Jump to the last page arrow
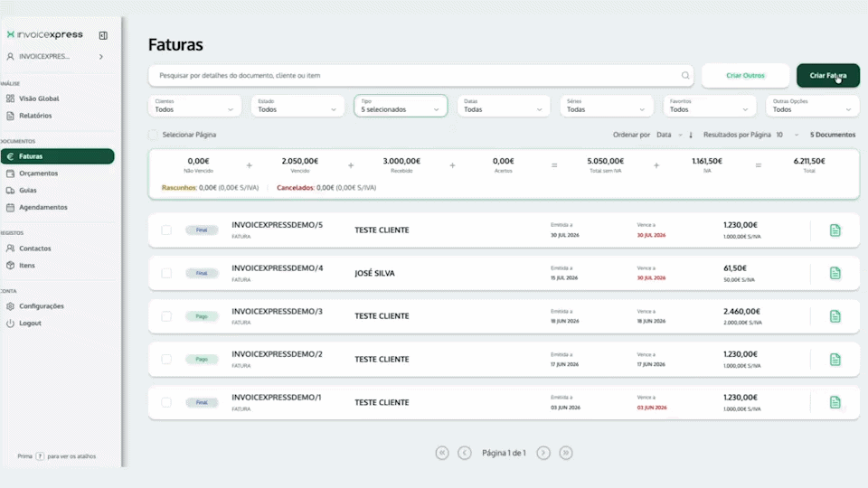This screenshot has height=488, width=868. (566, 453)
